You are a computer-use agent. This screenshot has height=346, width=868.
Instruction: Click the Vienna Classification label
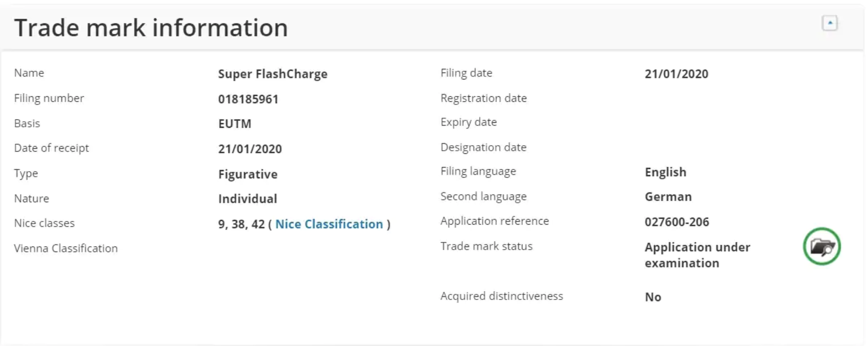[x=66, y=248]
